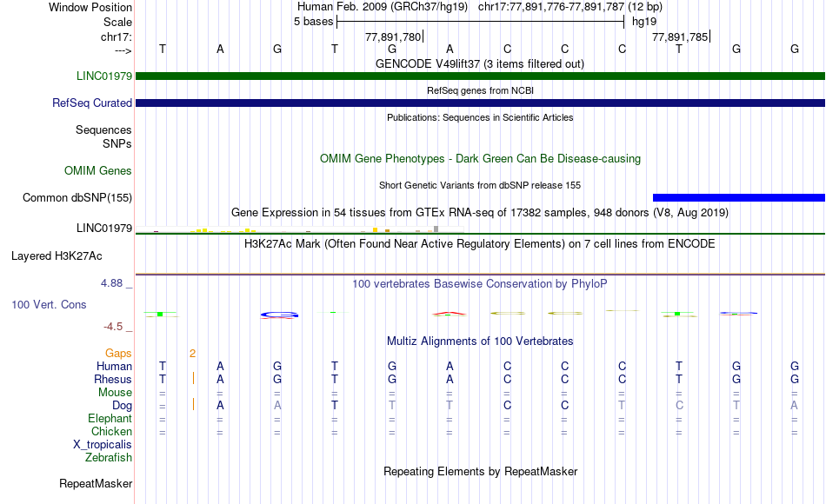Click the -4.5 PhyloP lower scale value
The height and width of the screenshot is (504, 826).
coord(113,327)
